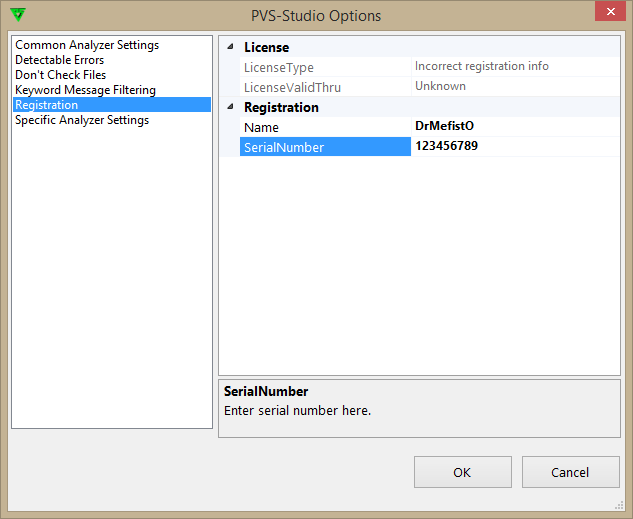Edit the Name value field
Screen dimensions: 633x519
click(x=515, y=127)
